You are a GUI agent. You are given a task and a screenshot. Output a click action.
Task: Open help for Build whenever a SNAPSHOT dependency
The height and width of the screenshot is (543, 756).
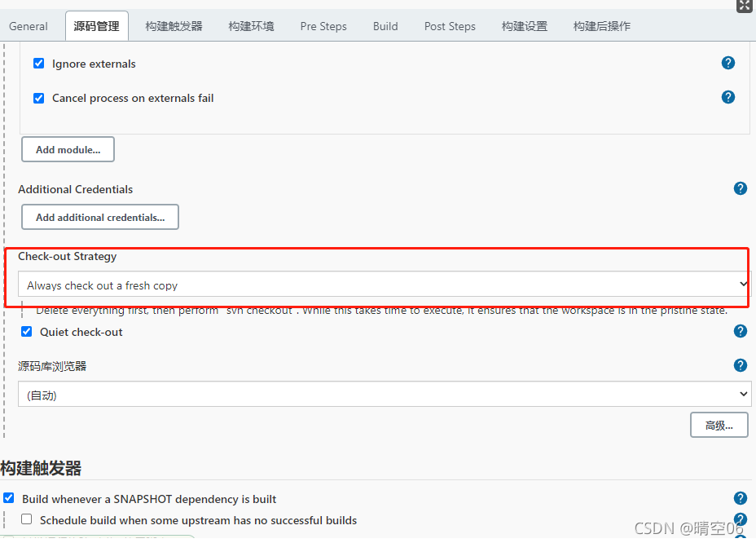click(740, 498)
